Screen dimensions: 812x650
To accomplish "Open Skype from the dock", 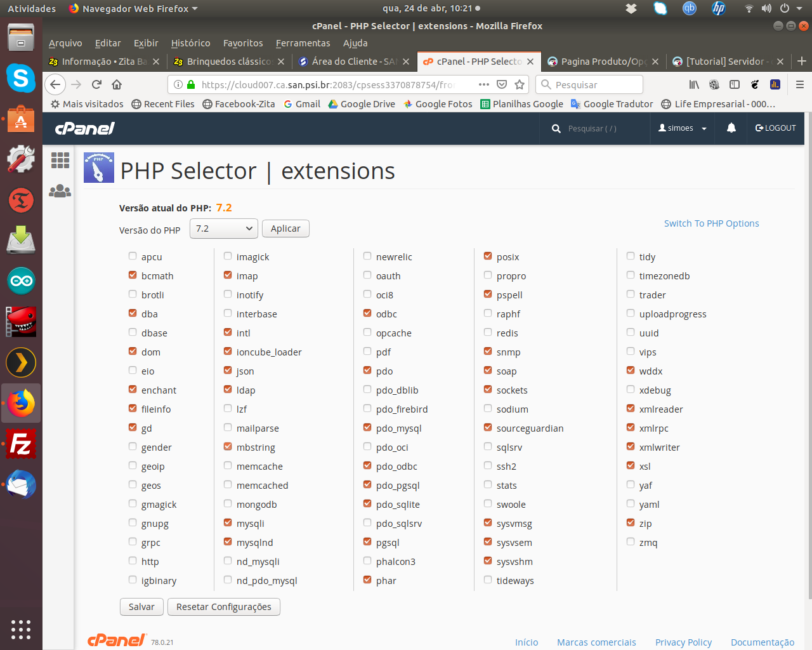I will (x=21, y=78).
